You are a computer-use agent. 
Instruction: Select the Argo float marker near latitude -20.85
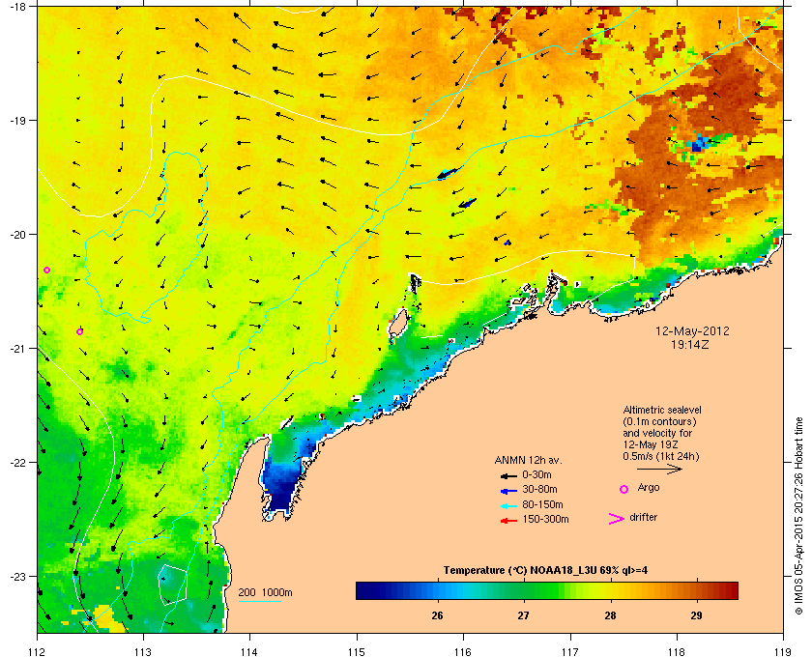click(79, 331)
